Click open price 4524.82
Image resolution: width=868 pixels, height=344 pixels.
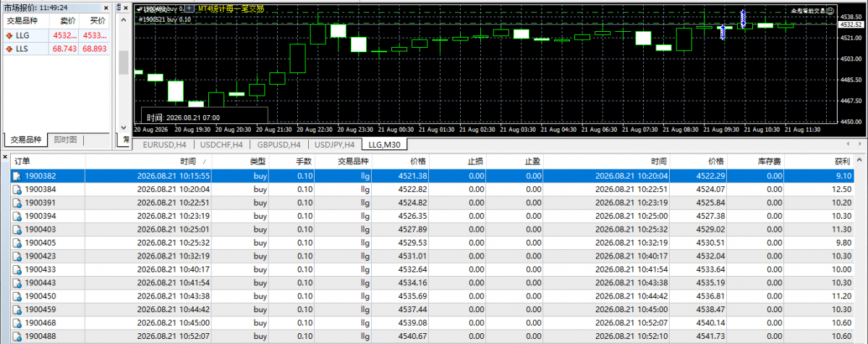click(413, 203)
